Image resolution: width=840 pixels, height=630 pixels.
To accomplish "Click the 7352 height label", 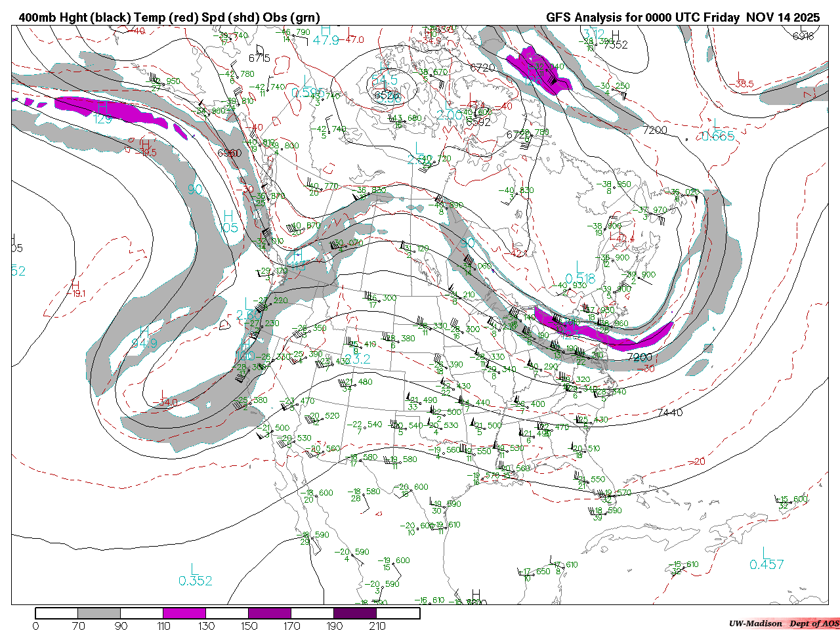I will point(616,45).
